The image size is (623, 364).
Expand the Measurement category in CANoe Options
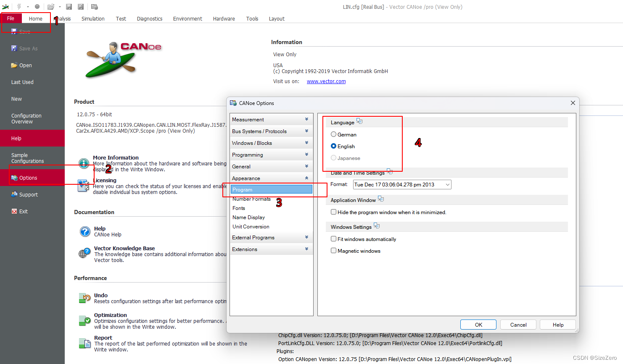tap(272, 119)
